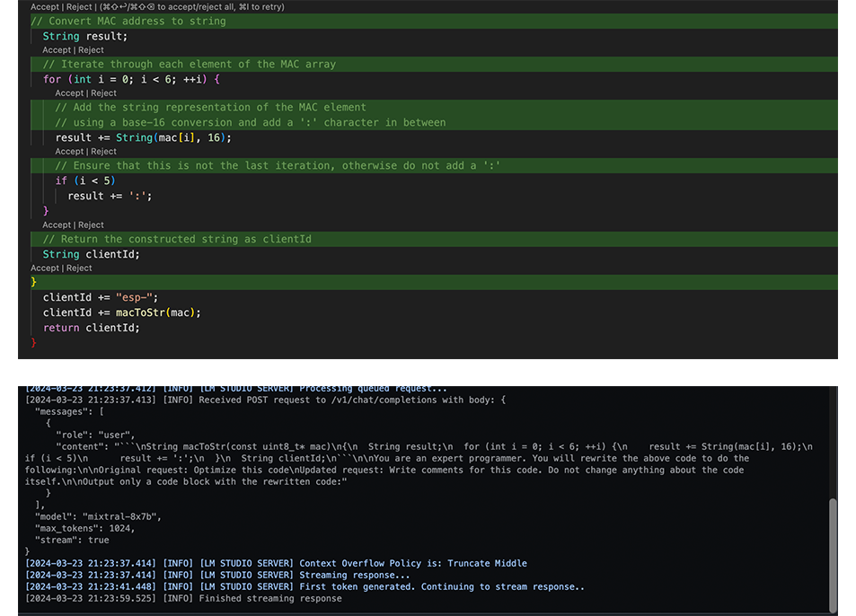Reject the 'Return the constructed string' comment
The width and height of the screenshot is (856, 616).
pyautogui.click(x=91, y=225)
